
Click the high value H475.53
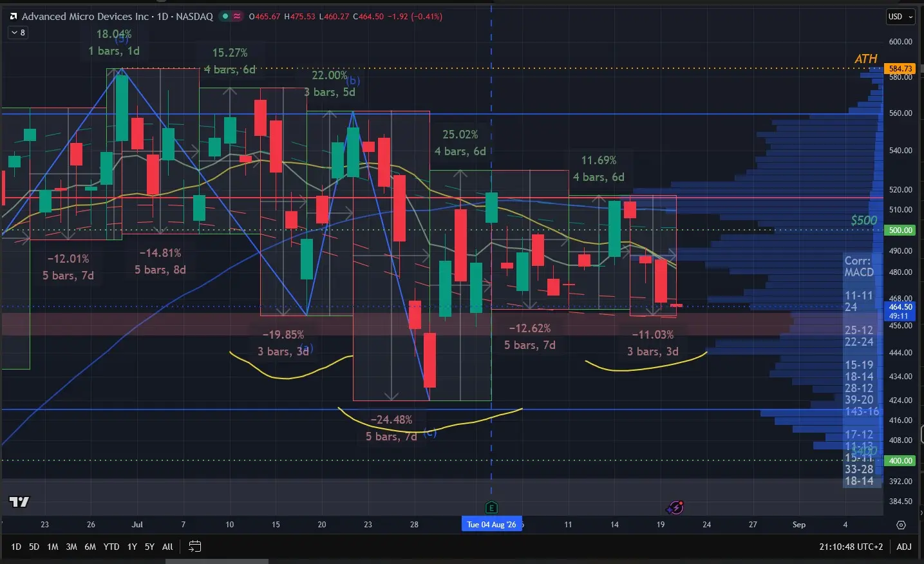tap(299, 17)
